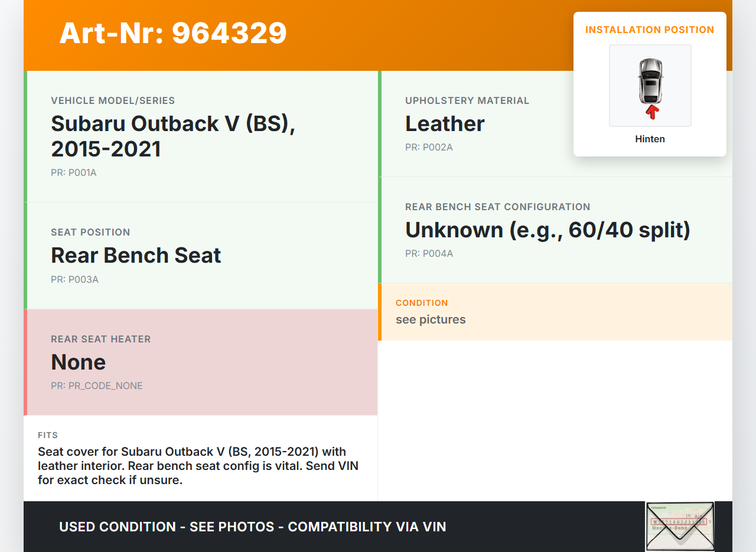Click the "Hinten" position label
Viewport: 756px width, 552px height.
coord(650,139)
